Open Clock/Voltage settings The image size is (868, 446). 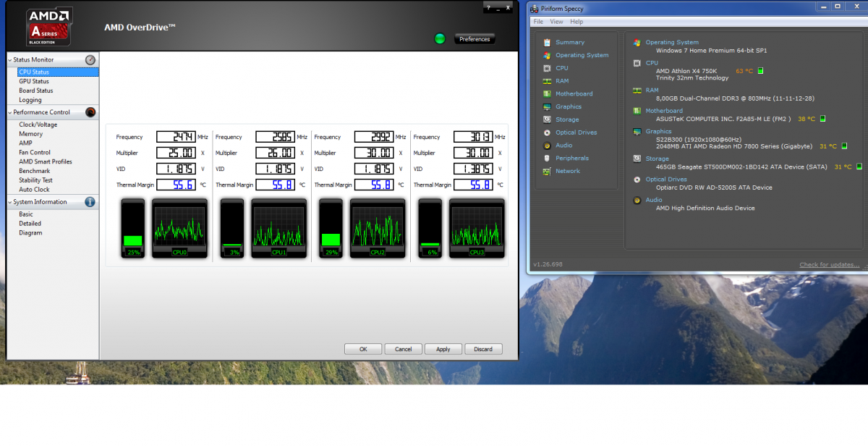(x=38, y=125)
